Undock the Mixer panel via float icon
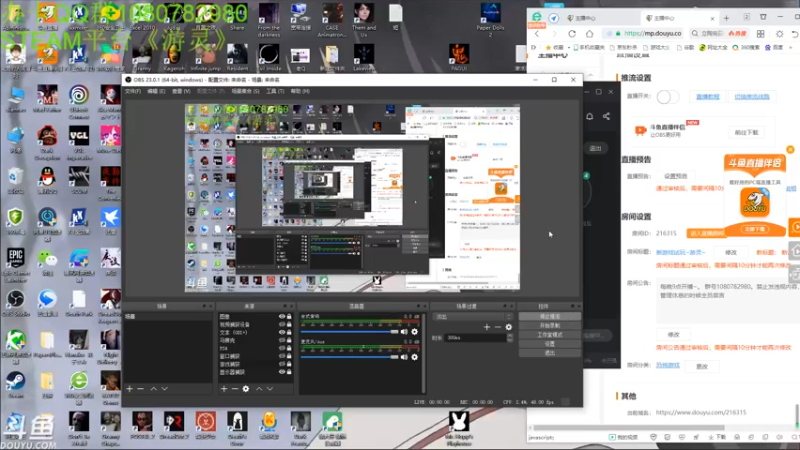The width and height of the screenshot is (800, 450). pos(418,306)
